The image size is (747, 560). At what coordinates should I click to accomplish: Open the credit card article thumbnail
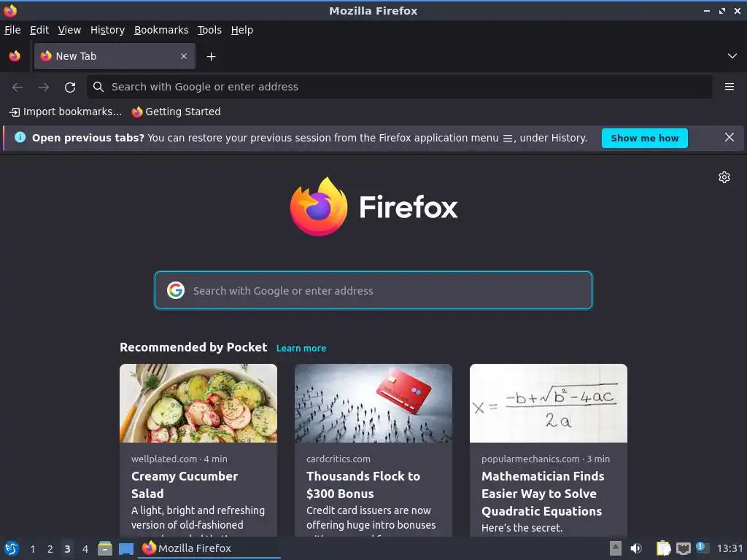373,403
